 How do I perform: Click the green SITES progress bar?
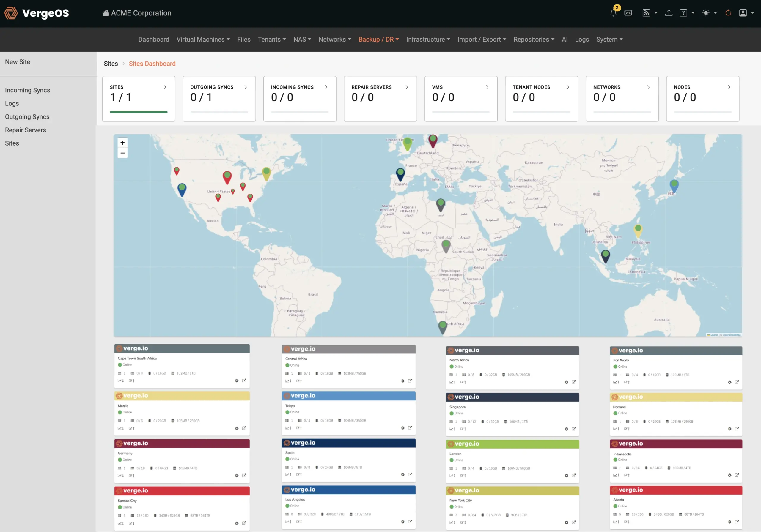pos(139,112)
